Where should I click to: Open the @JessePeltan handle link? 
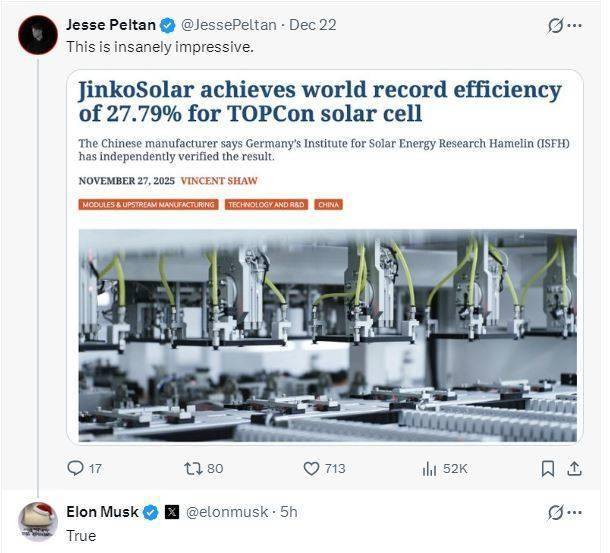[x=229, y=24]
